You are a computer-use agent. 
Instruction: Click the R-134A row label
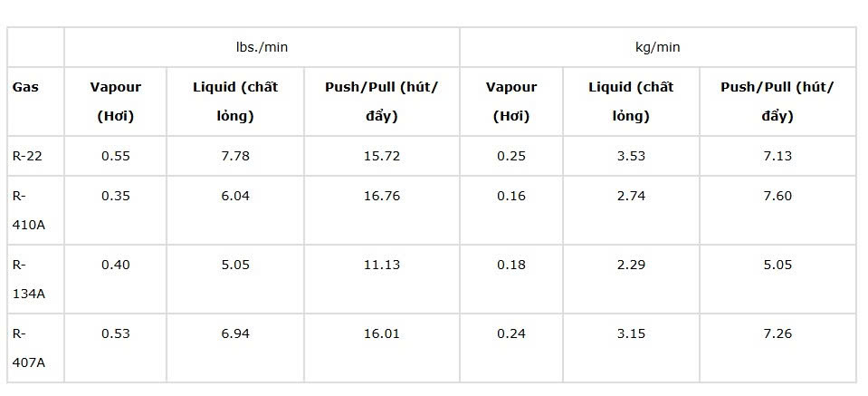pyautogui.click(x=27, y=278)
